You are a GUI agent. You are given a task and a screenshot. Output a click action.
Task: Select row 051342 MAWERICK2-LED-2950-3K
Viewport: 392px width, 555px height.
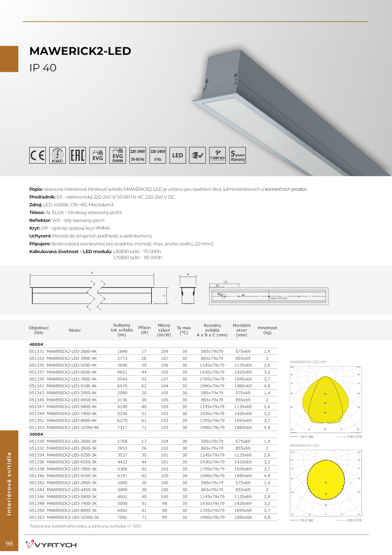click(153, 483)
